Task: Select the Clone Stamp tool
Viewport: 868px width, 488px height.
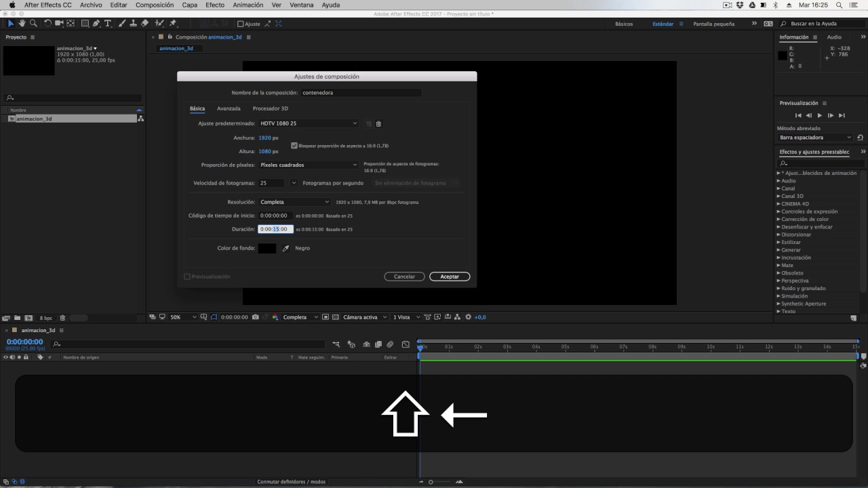Action: pyautogui.click(x=134, y=24)
